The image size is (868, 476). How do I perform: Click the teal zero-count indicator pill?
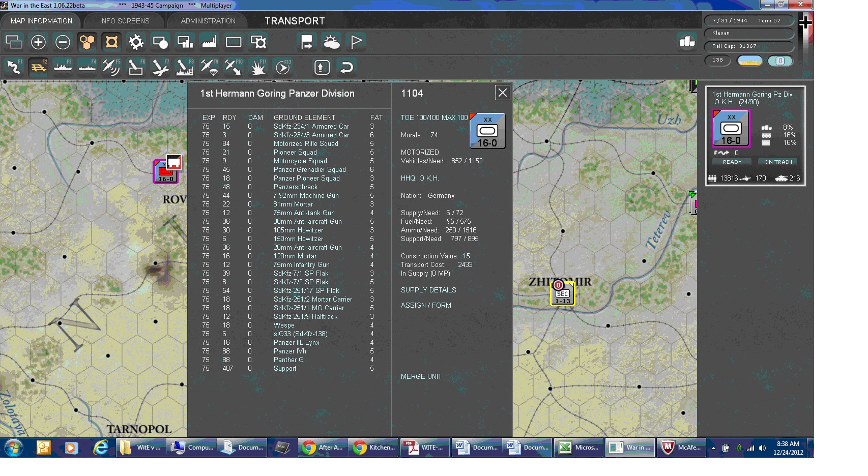pos(780,61)
